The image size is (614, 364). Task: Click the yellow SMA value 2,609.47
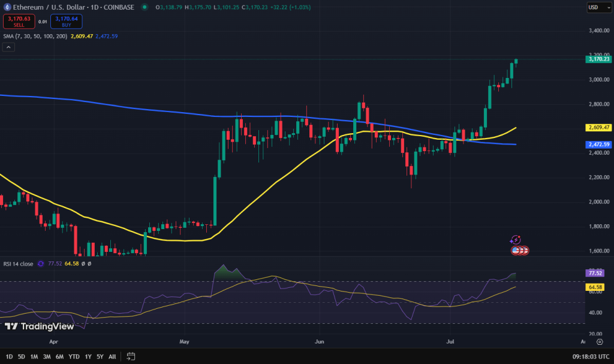[82, 36]
